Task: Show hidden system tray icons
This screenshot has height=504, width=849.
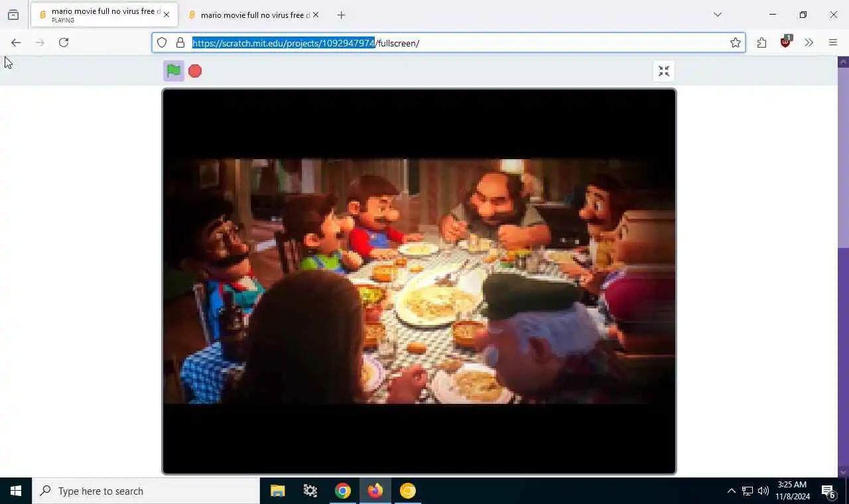Action: (x=731, y=491)
